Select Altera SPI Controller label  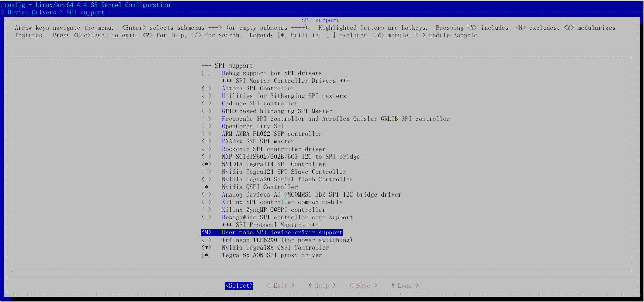[258, 88]
